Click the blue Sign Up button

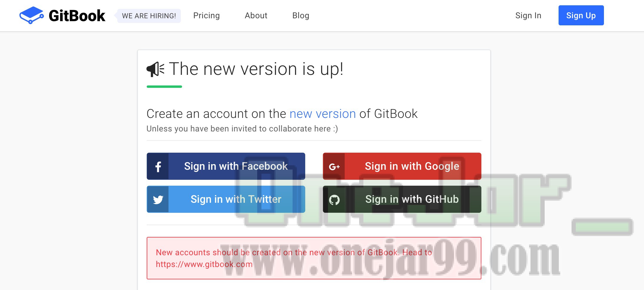click(581, 15)
